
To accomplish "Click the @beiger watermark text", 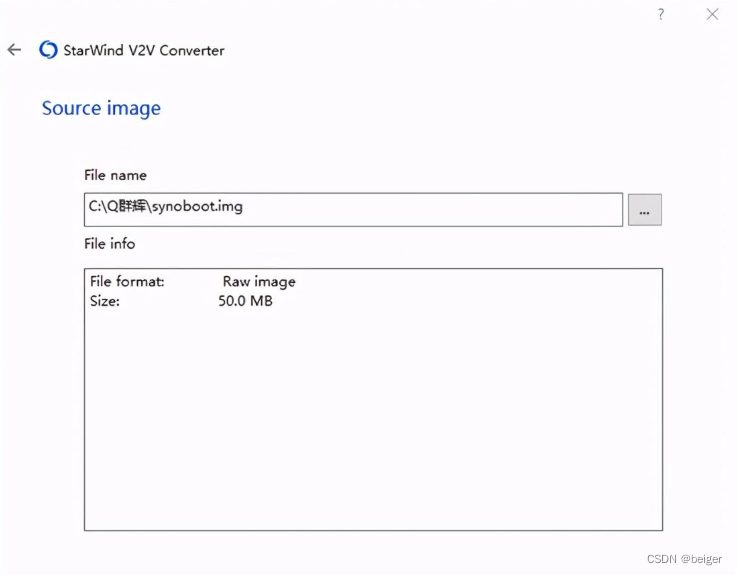I will point(702,559).
